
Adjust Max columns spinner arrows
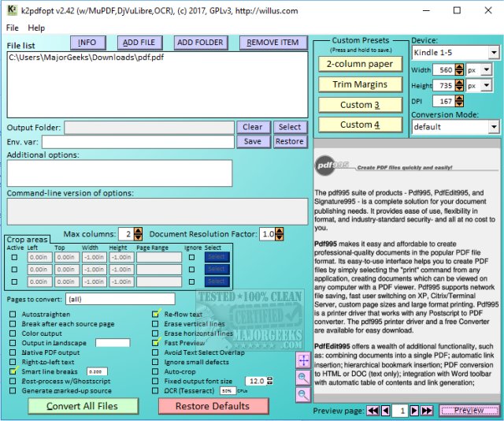138,234
